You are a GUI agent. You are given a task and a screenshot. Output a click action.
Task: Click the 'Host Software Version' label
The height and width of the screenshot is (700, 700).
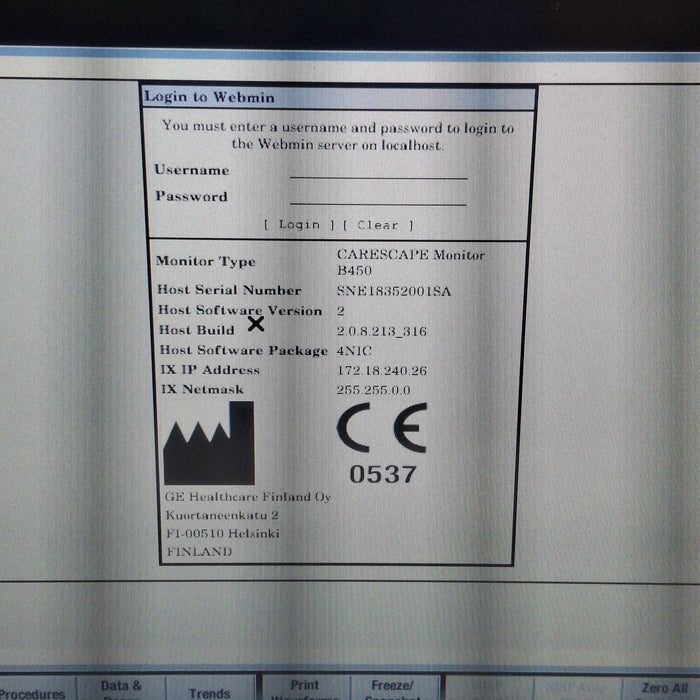pos(240,310)
